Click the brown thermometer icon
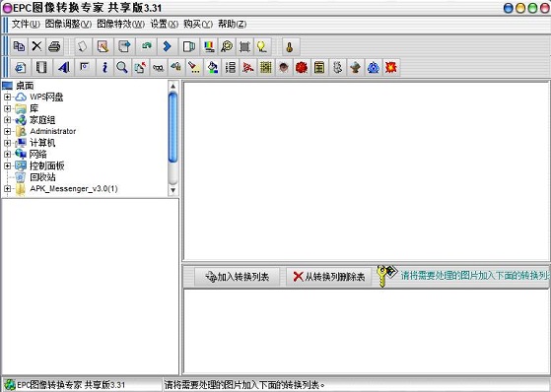 [x=290, y=46]
